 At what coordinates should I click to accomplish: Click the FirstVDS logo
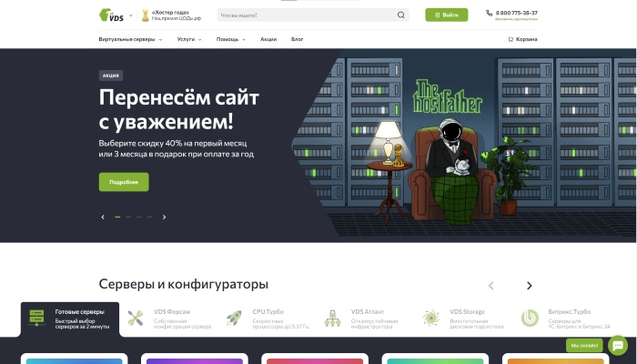111,15
